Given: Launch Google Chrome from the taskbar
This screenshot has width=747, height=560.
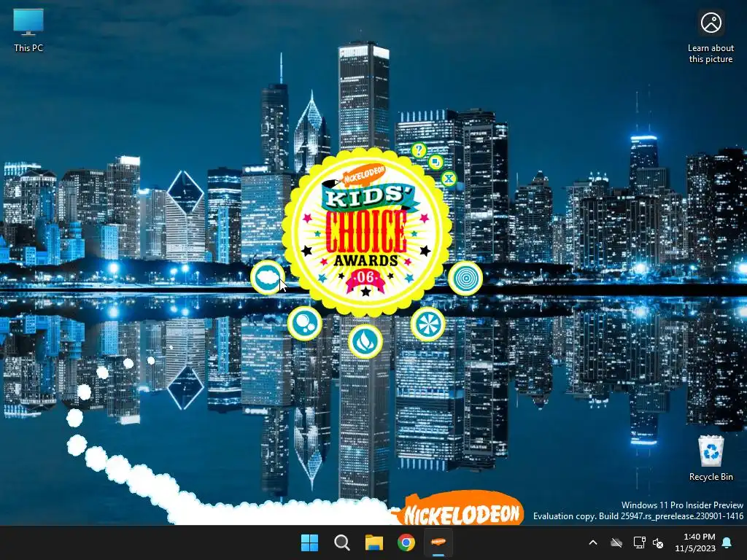Looking at the screenshot, I should click(406, 542).
